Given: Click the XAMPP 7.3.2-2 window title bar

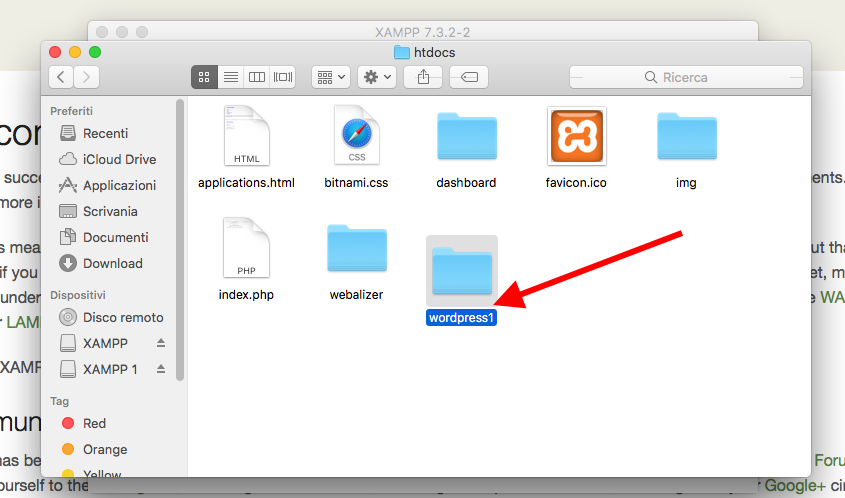Looking at the screenshot, I should point(422,32).
